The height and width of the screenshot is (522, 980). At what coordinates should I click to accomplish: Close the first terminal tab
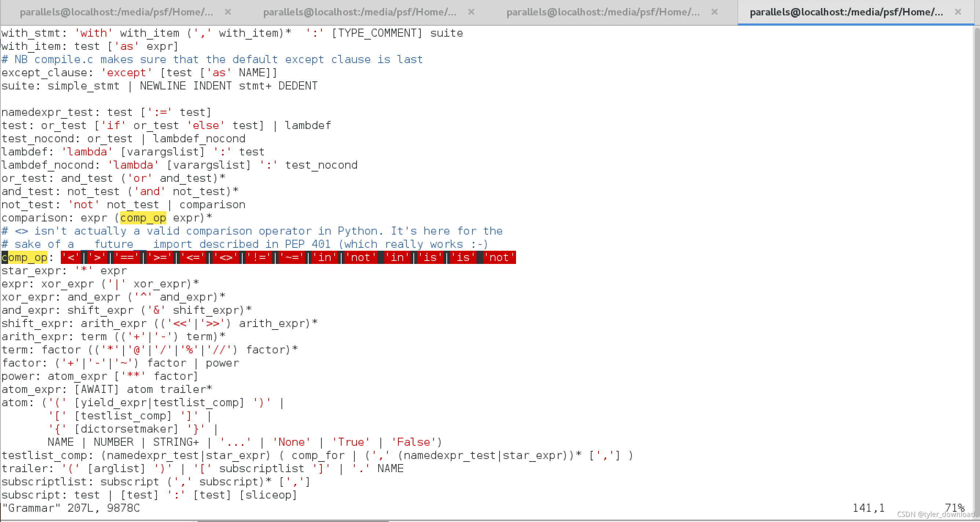coord(228,12)
